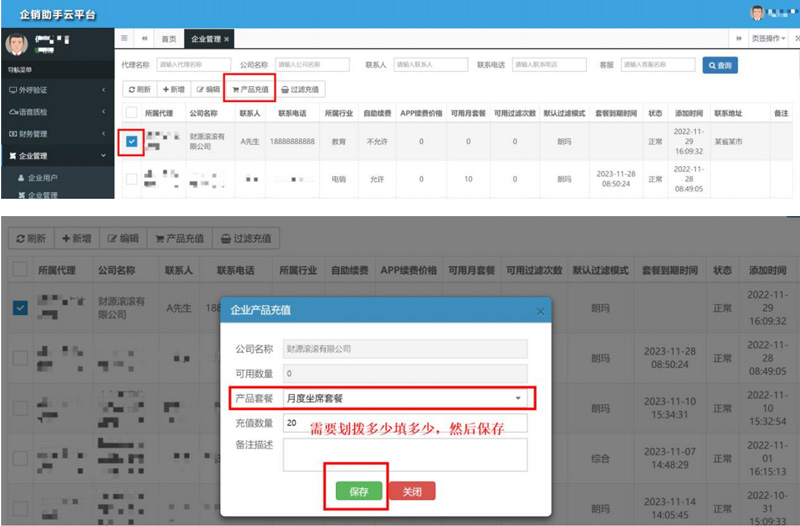Viewport: 800px width, 526px height.
Task: Click the 产品充值 button in the top toolbar
Action: (x=249, y=88)
